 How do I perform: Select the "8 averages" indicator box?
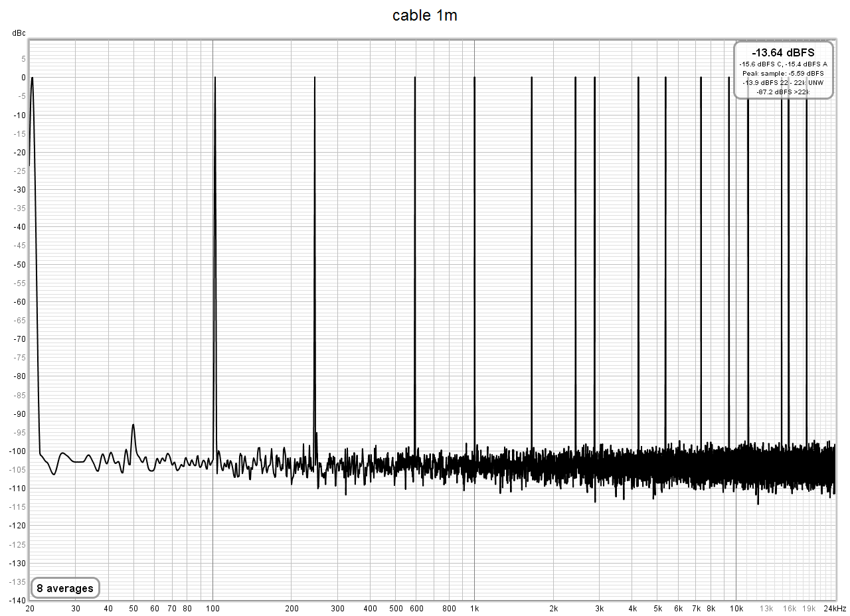[x=65, y=588]
